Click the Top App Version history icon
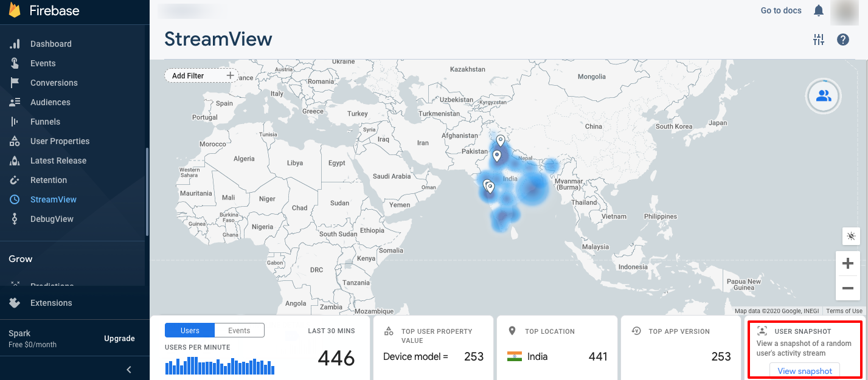The image size is (868, 380). pos(636,331)
